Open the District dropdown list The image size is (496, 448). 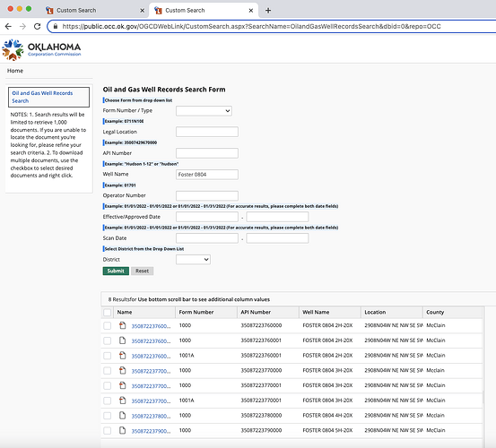(x=193, y=260)
